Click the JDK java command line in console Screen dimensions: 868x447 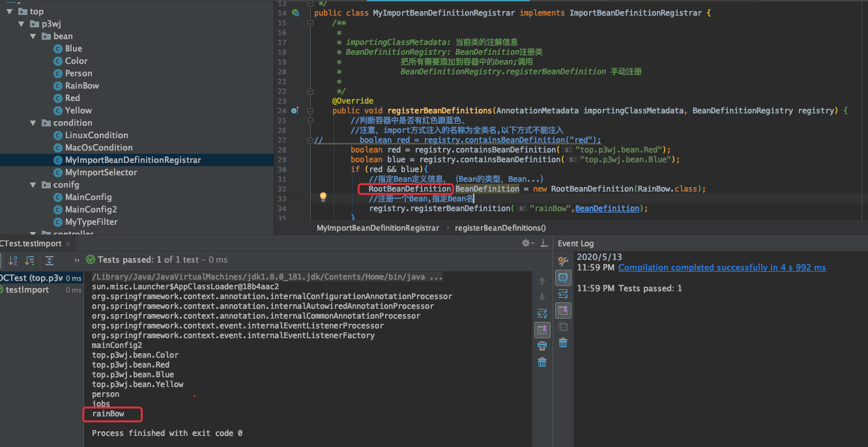pos(267,277)
